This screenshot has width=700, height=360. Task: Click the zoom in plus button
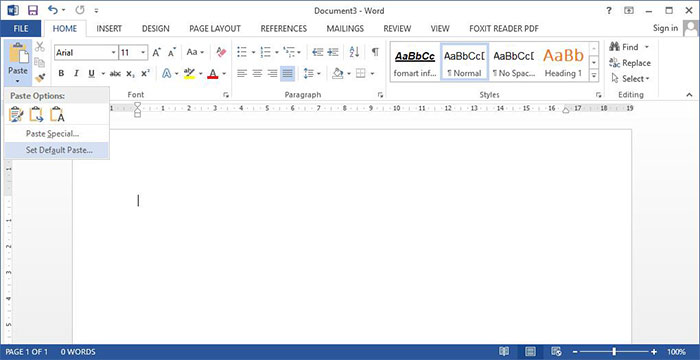[x=654, y=352]
